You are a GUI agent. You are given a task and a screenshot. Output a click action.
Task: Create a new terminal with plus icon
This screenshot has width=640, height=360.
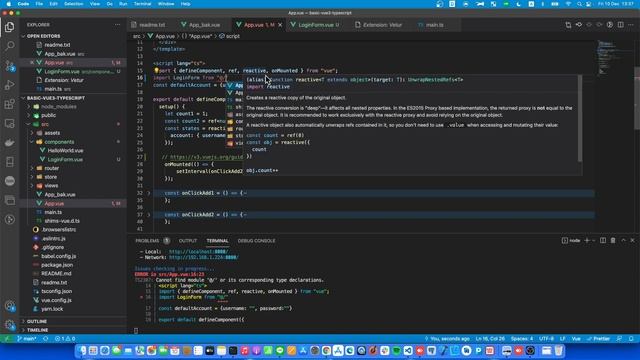587,240
